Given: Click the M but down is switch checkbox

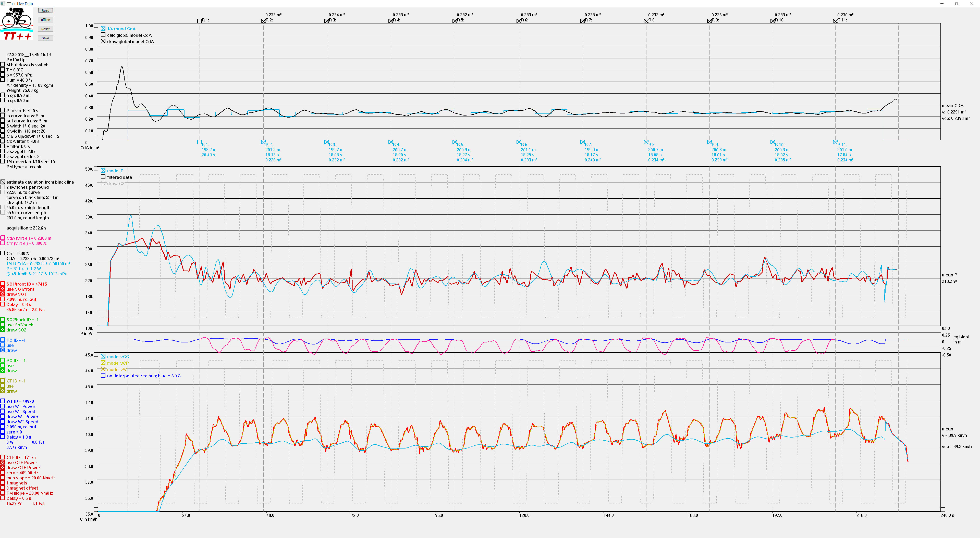Looking at the screenshot, I should click(x=3, y=65).
